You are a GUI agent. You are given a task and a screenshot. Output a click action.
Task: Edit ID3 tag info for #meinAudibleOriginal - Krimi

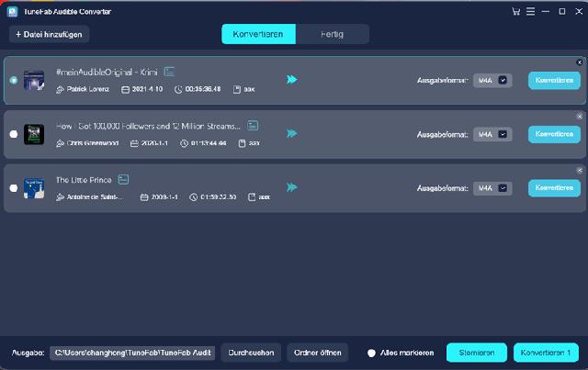169,71
